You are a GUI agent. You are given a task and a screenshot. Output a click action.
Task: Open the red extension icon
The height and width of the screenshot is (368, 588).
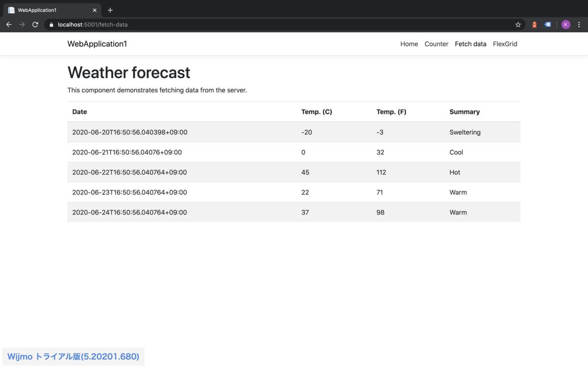click(x=535, y=25)
